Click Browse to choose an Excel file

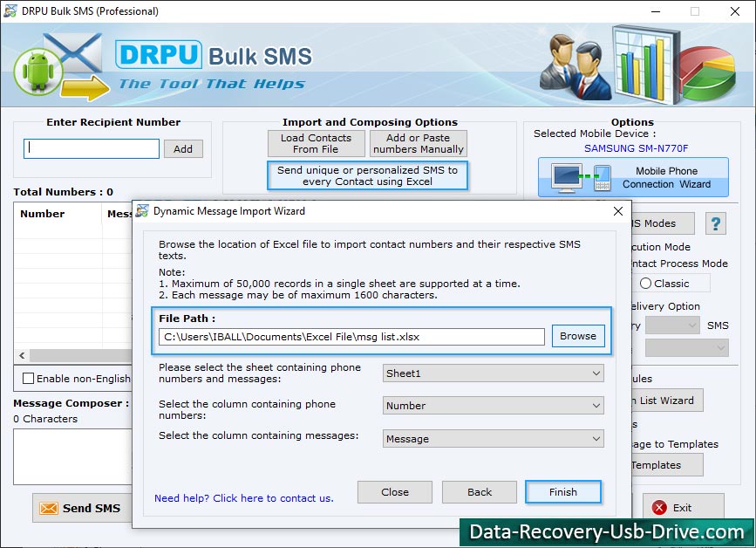tap(578, 336)
